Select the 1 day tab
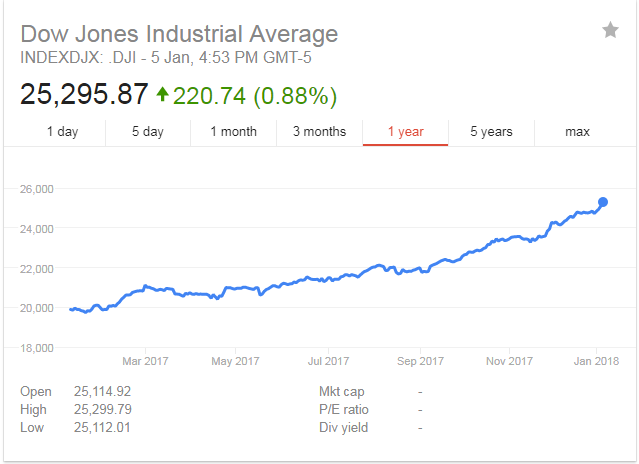Image resolution: width=639 pixels, height=464 pixels. point(62,132)
